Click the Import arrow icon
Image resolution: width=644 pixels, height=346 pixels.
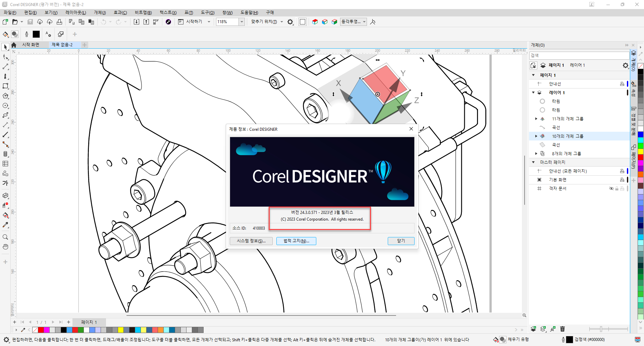[137, 22]
